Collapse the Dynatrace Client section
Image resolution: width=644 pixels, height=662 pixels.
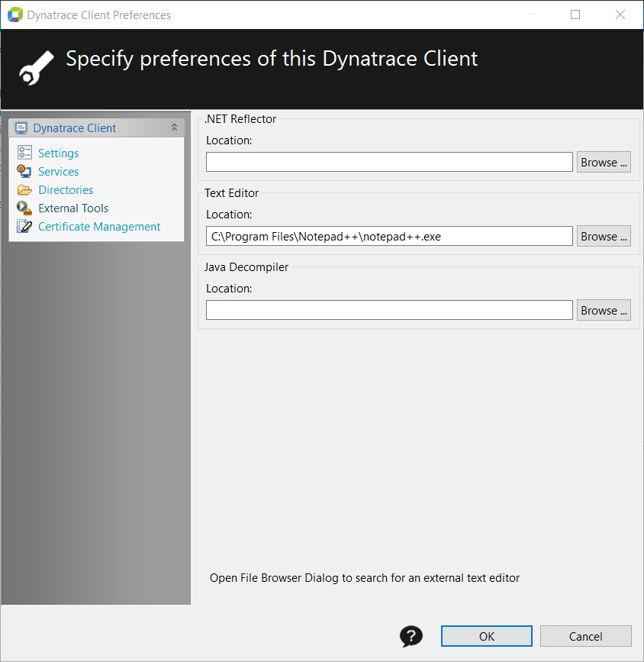pos(174,127)
